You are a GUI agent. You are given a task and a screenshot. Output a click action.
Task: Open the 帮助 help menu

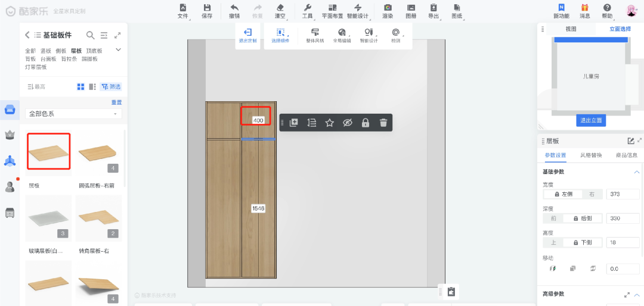tap(607, 11)
